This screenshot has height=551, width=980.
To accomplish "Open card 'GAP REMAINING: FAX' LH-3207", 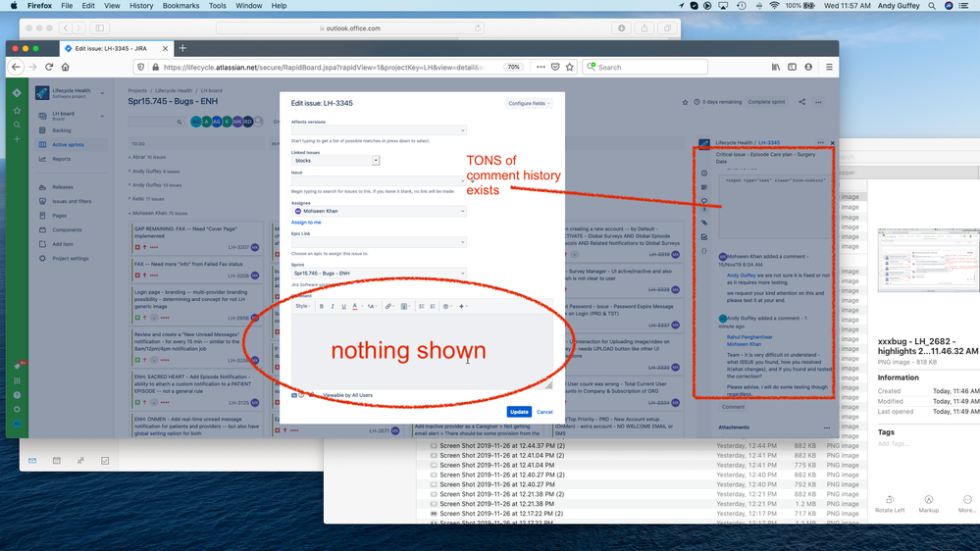I will [197, 238].
